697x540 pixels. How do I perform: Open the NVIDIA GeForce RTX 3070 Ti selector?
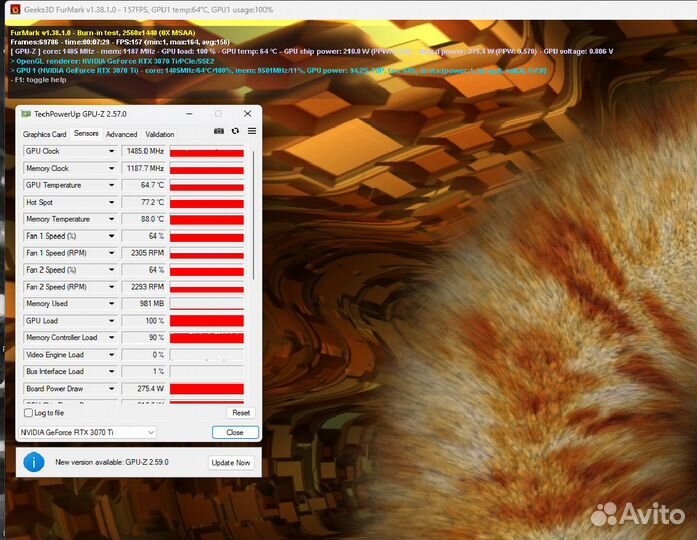pos(87,432)
